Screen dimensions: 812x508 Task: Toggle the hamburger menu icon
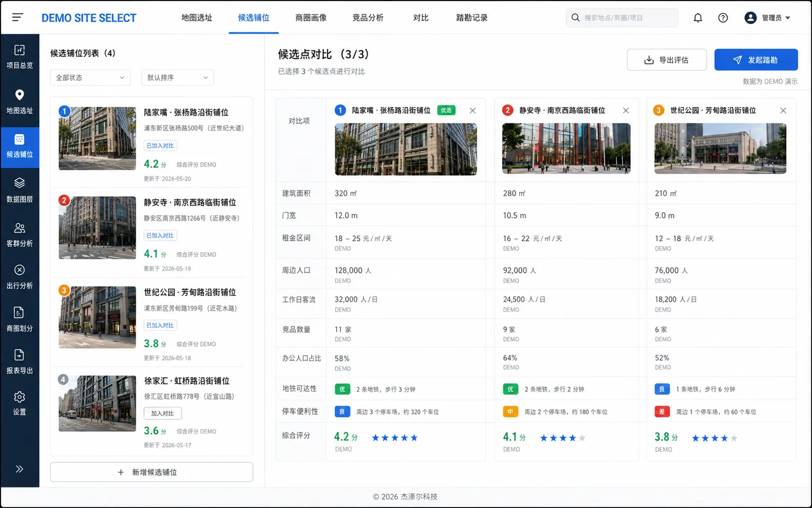(17, 17)
